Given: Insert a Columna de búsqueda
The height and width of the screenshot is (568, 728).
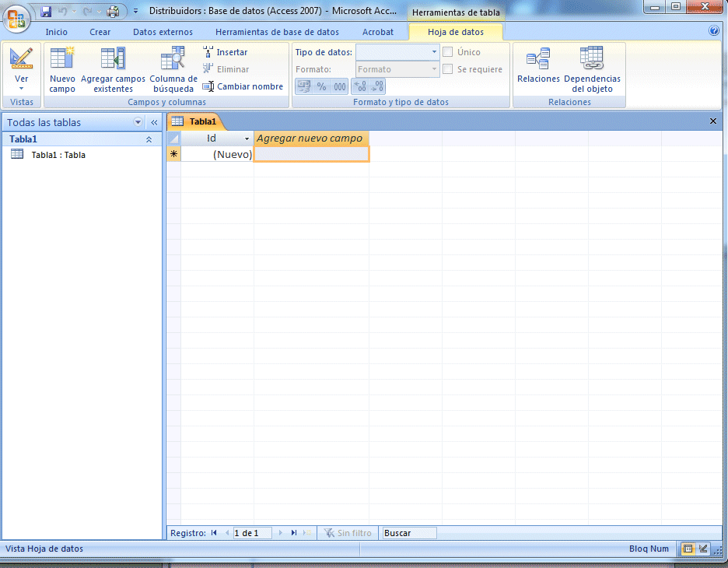Looking at the screenshot, I should [x=173, y=70].
